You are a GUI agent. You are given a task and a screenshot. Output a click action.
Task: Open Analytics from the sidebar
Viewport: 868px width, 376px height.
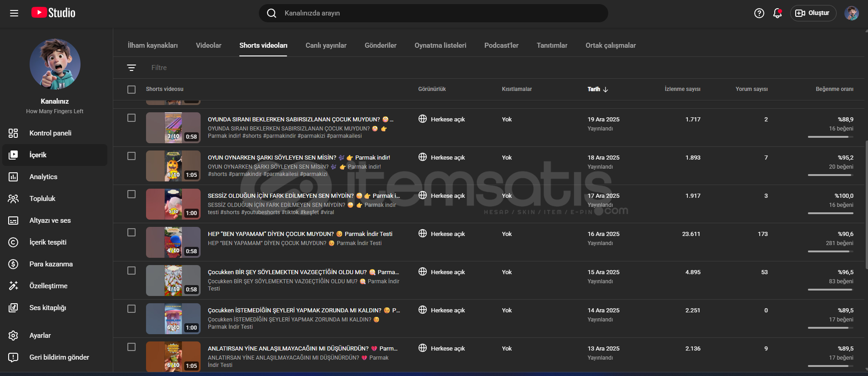tap(43, 177)
